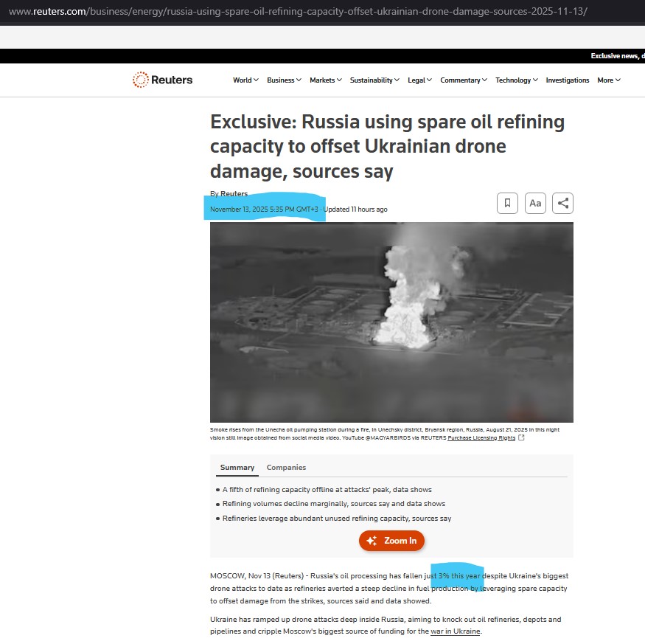Open the Markets dropdown menu
Image resolution: width=645 pixels, height=644 pixels.
tap(325, 80)
